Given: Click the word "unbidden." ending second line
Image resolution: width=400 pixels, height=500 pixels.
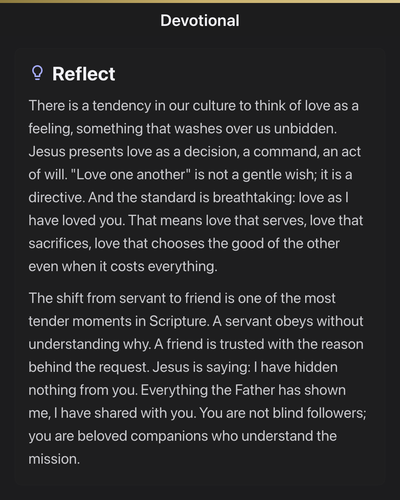Looking at the screenshot, I should tap(305, 129).
